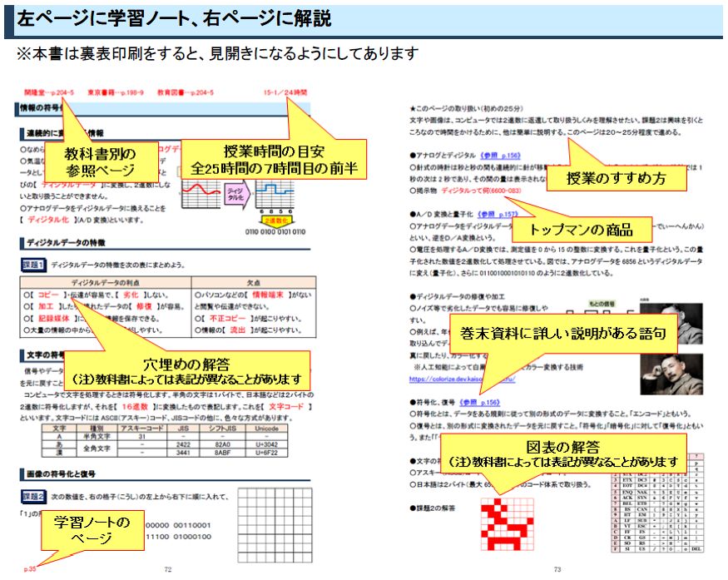Click the シフトJIS column header
728x580 pixels.
point(222,429)
